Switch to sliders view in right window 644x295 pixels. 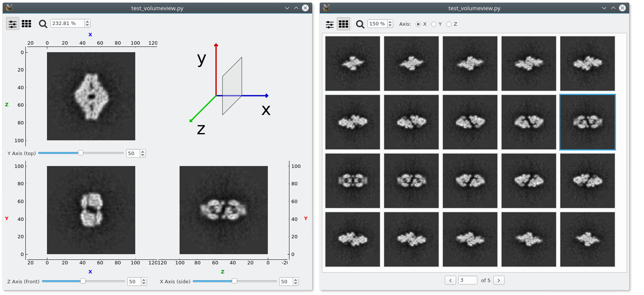click(x=330, y=24)
